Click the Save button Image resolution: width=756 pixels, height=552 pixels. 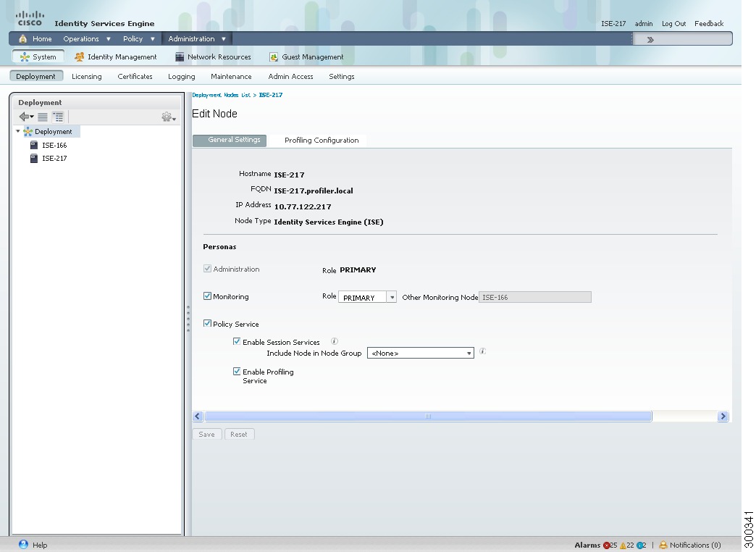tap(207, 434)
